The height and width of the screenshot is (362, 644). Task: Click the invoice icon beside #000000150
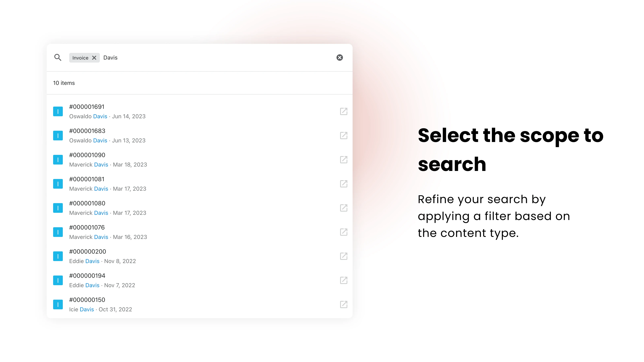58,304
